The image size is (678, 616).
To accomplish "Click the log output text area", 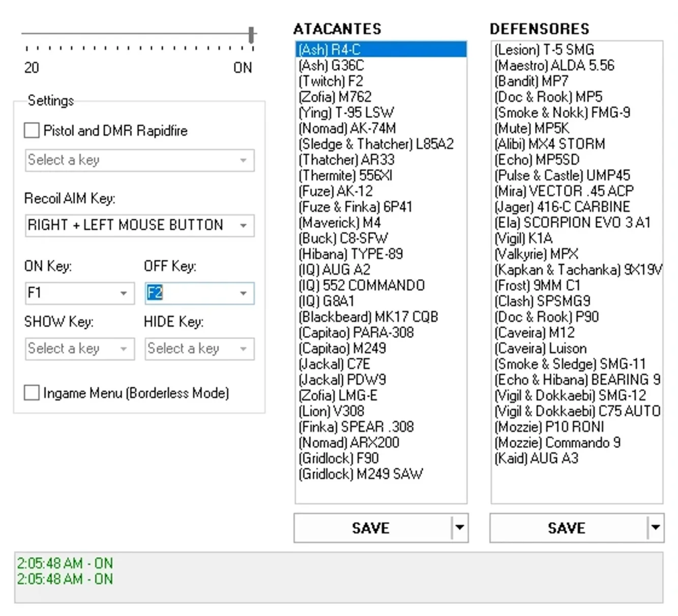I will pos(339,578).
